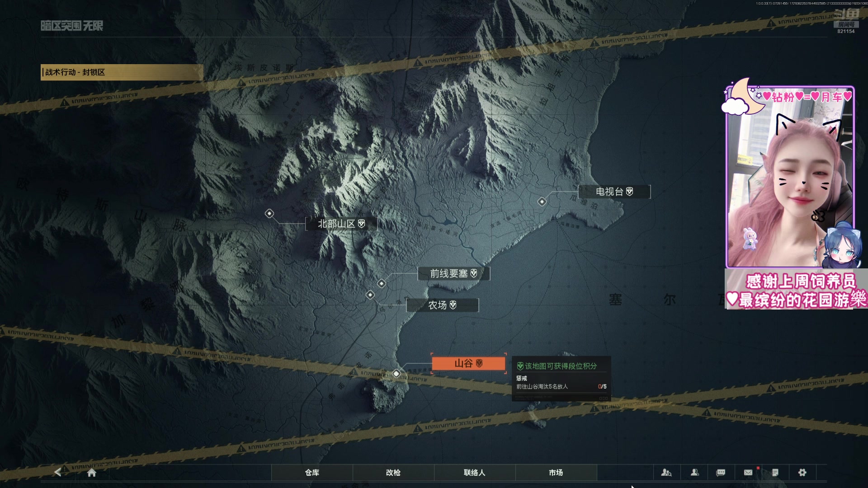Click rank shield icon on 电视台 label
The height and width of the screenshot is (488, 868).
[630, 192]
